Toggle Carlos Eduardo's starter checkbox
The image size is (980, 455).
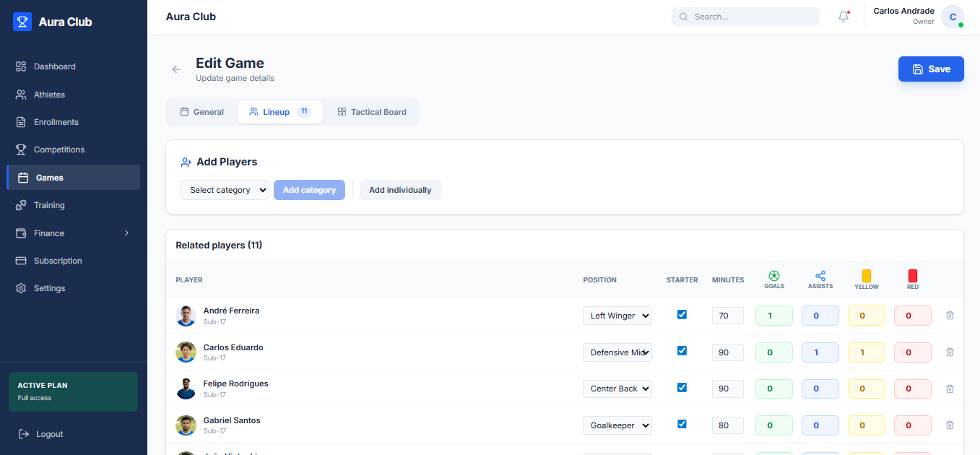pyautogui.click(x=682, y=351)
